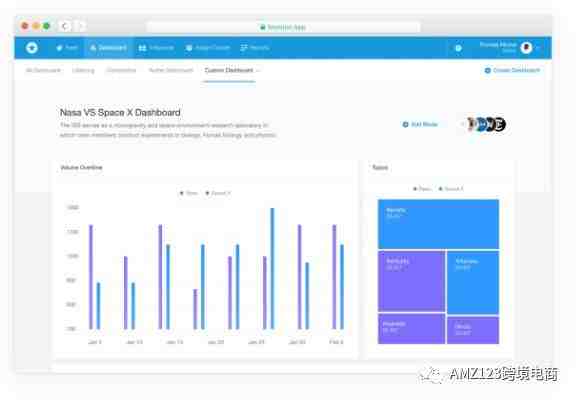Switch to the Listening tab
Image resolution: width=576 pixels, height=400 pixels.
click(x=83, y=70)
